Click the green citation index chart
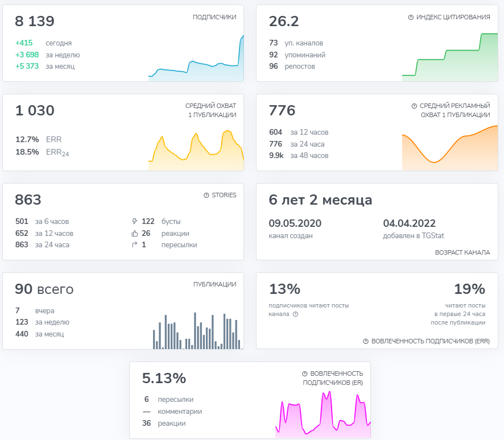504x440 pixels. tap(450, 57)
